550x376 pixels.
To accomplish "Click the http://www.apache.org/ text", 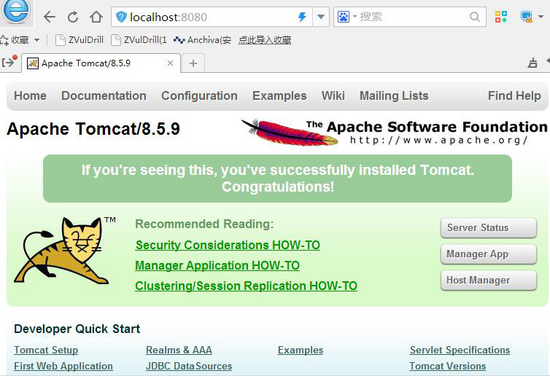I will (x=438, y=140).
